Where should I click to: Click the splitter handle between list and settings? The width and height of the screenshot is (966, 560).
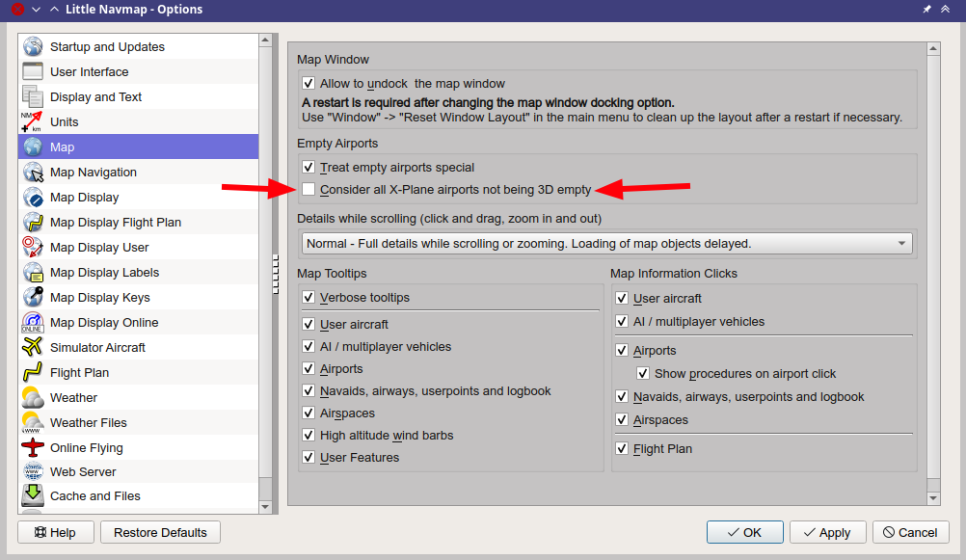276,274
